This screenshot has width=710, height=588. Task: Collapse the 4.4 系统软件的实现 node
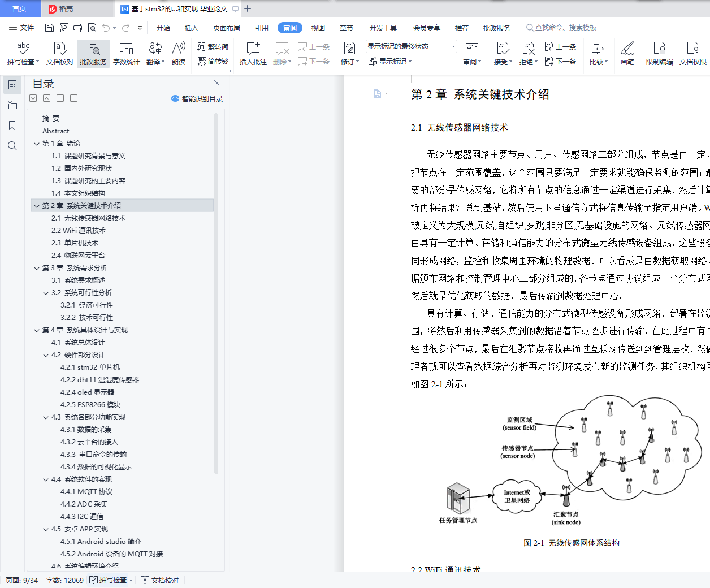[x=46, y=479]
